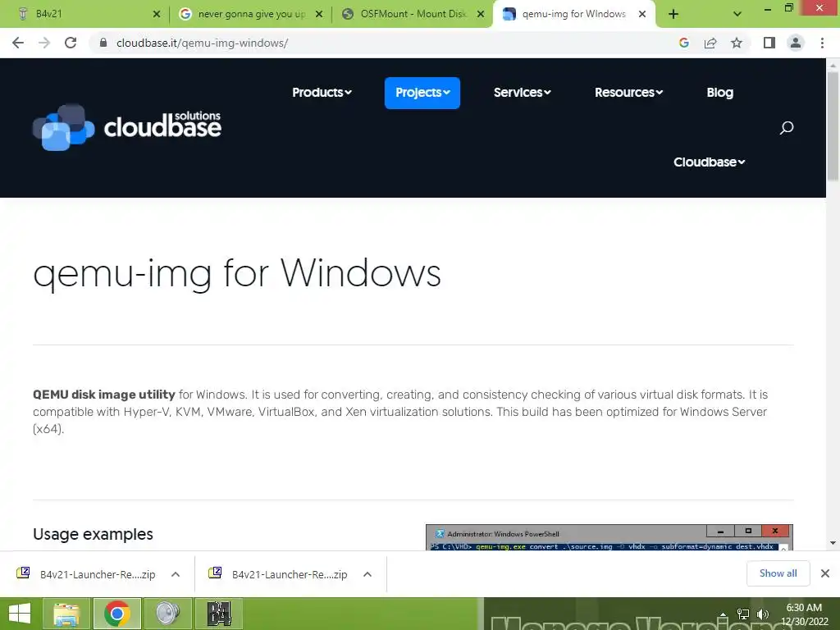Open the Chrome profile avatar
Viewport: 840px width, 630px height.
tap(796, 43)
